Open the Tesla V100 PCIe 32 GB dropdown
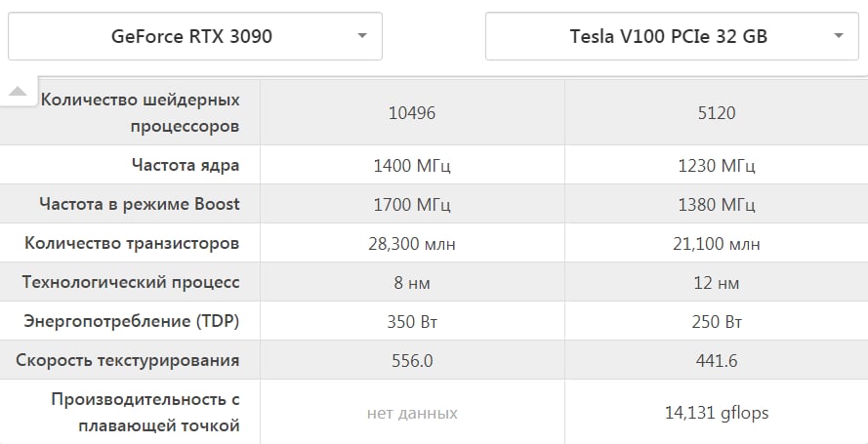Image resolution: width=868 pixels, height=444 pixels. pyautogui.click(x=672, y=36)
